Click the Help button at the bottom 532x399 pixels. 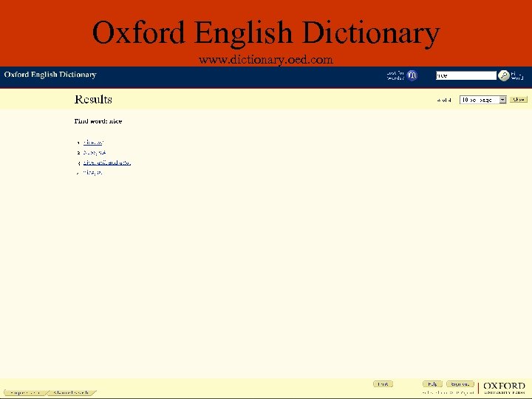pos(432,384)
